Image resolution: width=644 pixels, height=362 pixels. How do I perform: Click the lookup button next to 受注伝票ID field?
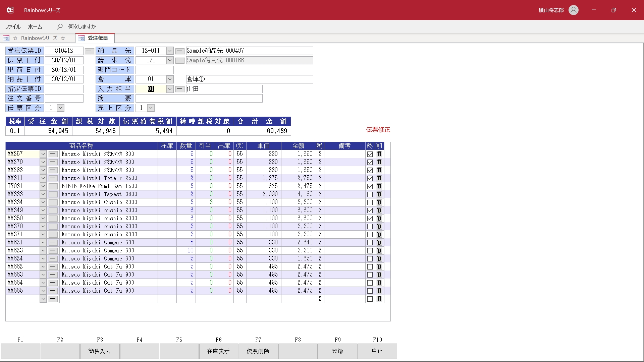pyautogui.click(x=89, y=51)
